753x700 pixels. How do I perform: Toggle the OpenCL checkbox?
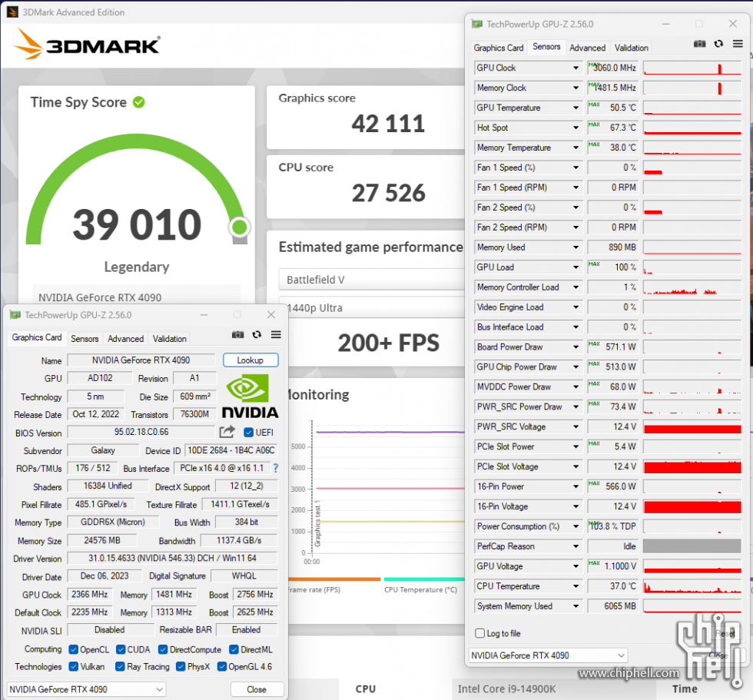coord(74,649)
